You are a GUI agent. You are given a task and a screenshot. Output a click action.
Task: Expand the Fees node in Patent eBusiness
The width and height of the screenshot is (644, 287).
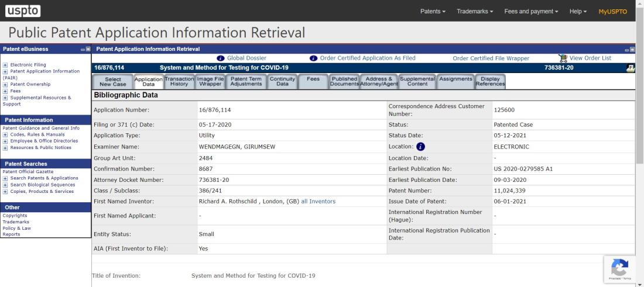tap(5, 91)
